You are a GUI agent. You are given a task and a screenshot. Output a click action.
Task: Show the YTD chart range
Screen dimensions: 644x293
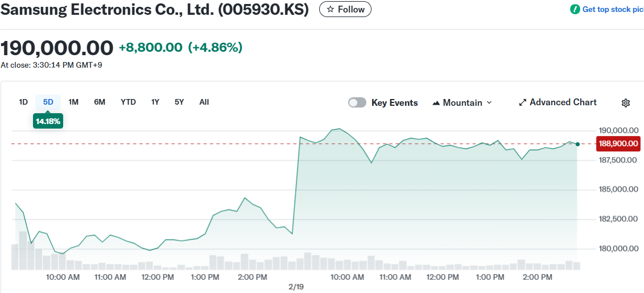point(128,102)
